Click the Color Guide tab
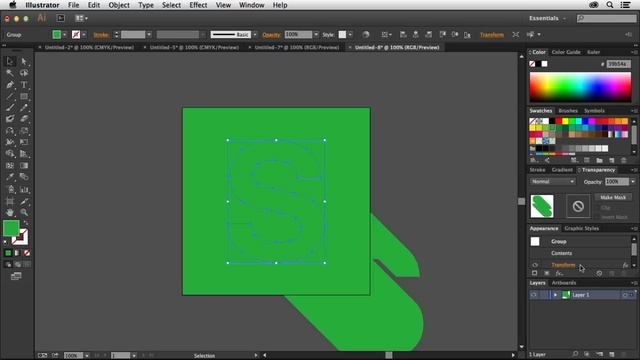 (x=566, y=52)
